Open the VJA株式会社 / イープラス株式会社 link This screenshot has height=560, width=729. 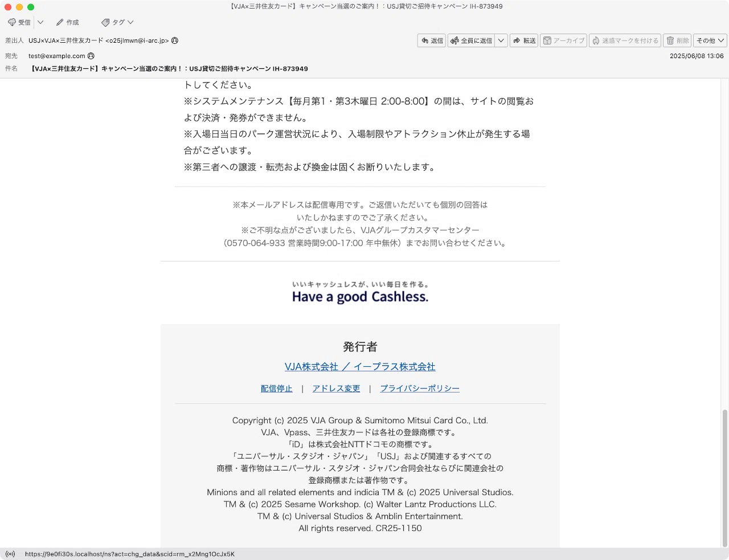[360, 367]
